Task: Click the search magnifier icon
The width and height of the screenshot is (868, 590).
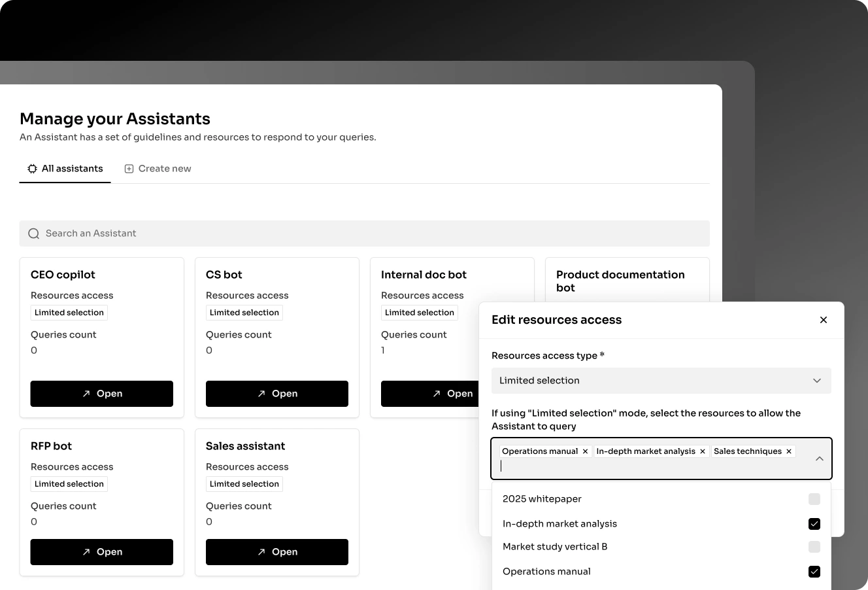Action: (33, 234)
